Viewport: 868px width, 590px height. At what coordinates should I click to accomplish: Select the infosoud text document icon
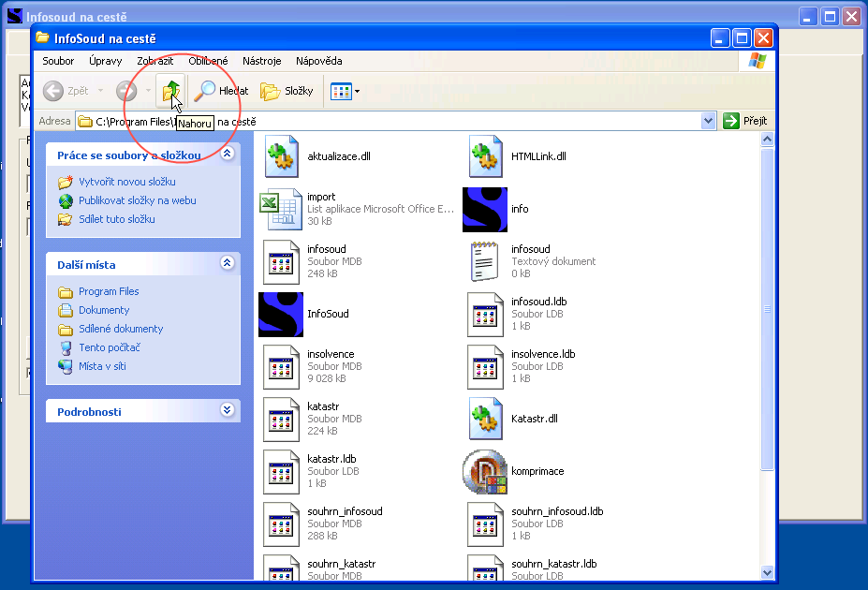(484, 262)
